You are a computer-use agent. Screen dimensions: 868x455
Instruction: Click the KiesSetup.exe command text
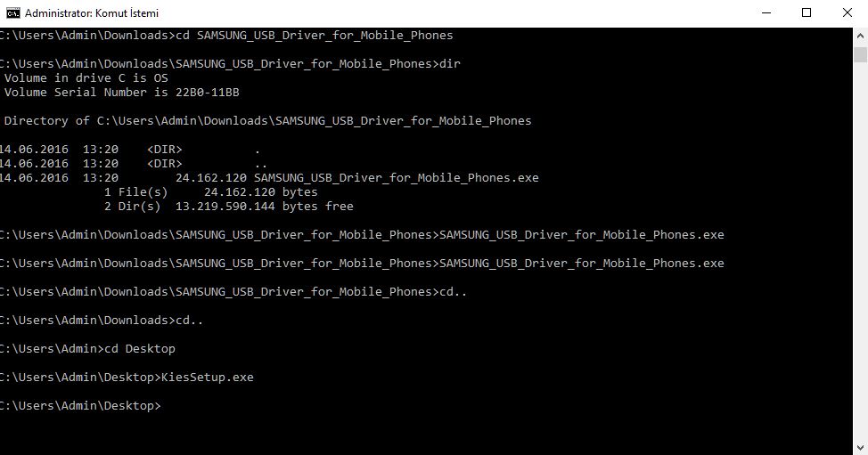pyautogui.click(x=208, y=377)
